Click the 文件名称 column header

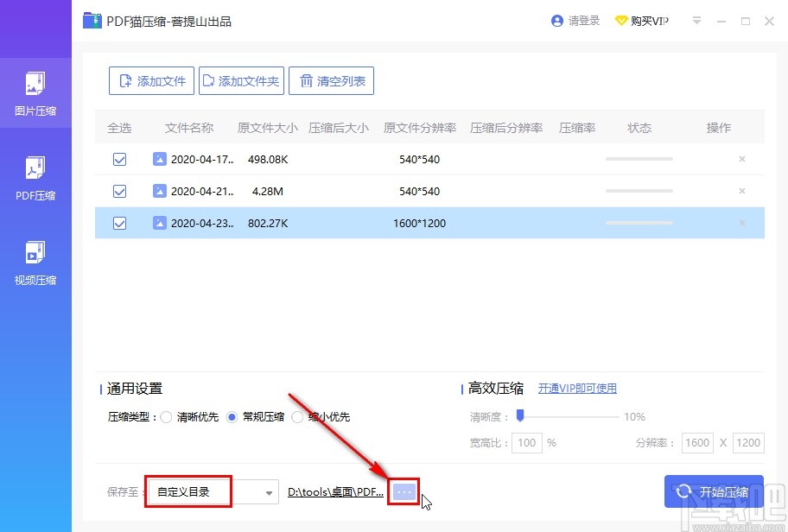(x=189, y=128)
